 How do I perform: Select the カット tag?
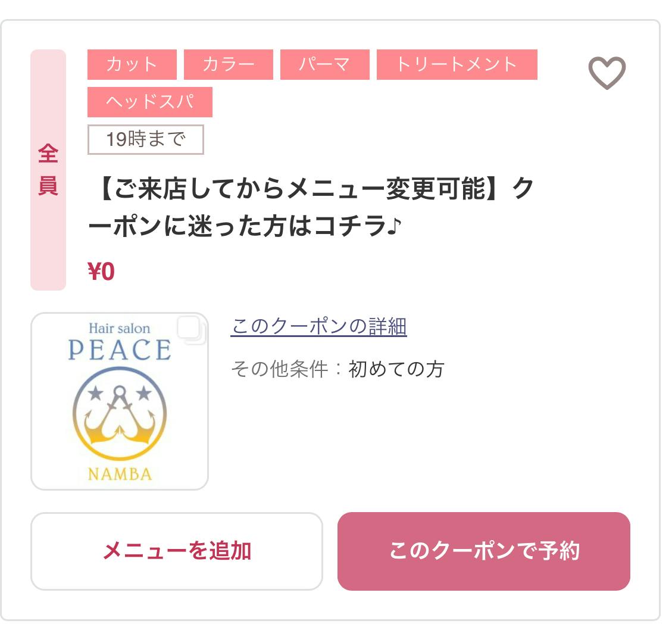(132, 64)
